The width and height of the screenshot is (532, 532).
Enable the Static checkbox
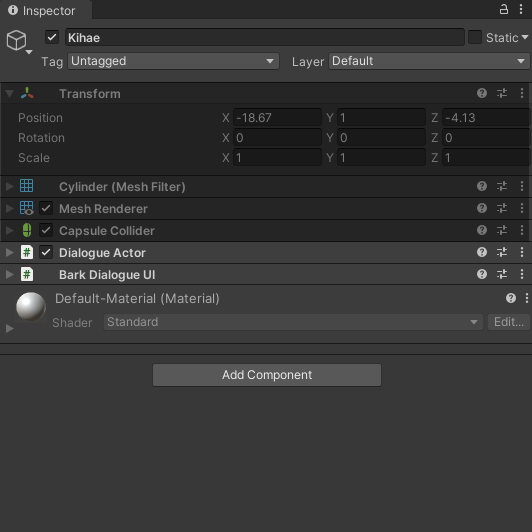[x=475, y=37]
